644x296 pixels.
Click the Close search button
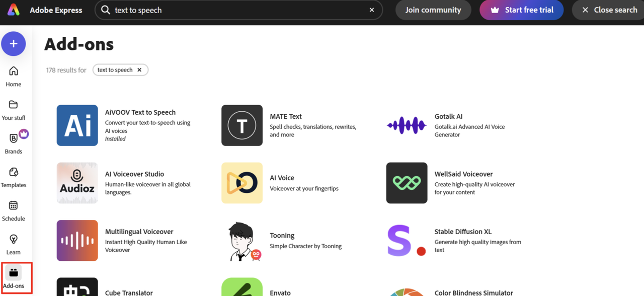pyautogui.click(x=609, y=10)
